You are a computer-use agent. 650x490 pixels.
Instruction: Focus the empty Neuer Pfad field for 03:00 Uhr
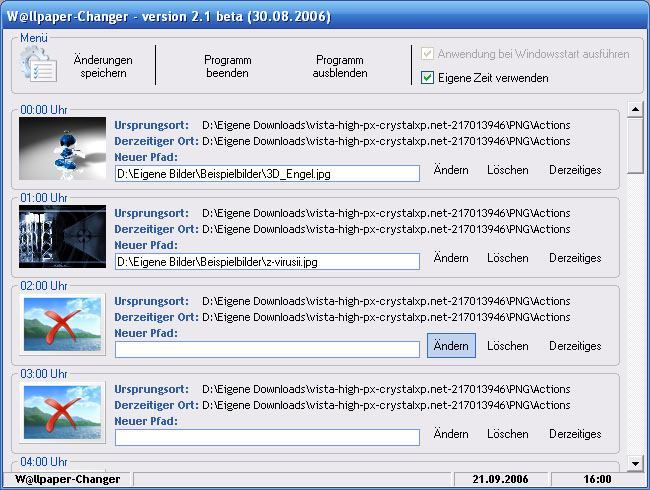click(x=267, y=437)
